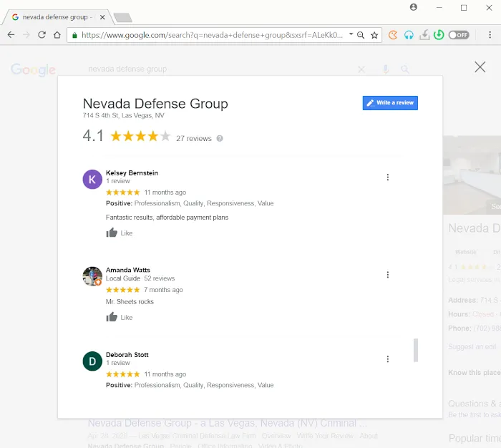501x448 pixels.
Task: Click the Write a review button
Action: (x=390, y=103)
